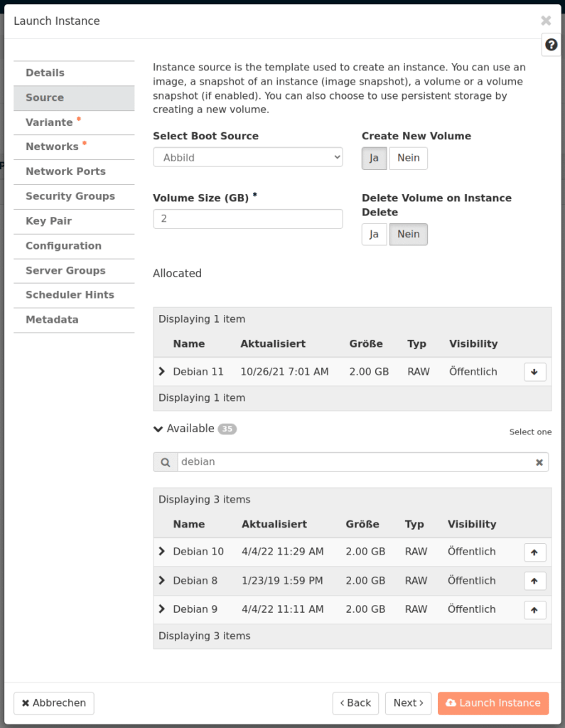565x728 pixels.
Task: Expand the Debian 10 row details
Action: pos(162,552)
